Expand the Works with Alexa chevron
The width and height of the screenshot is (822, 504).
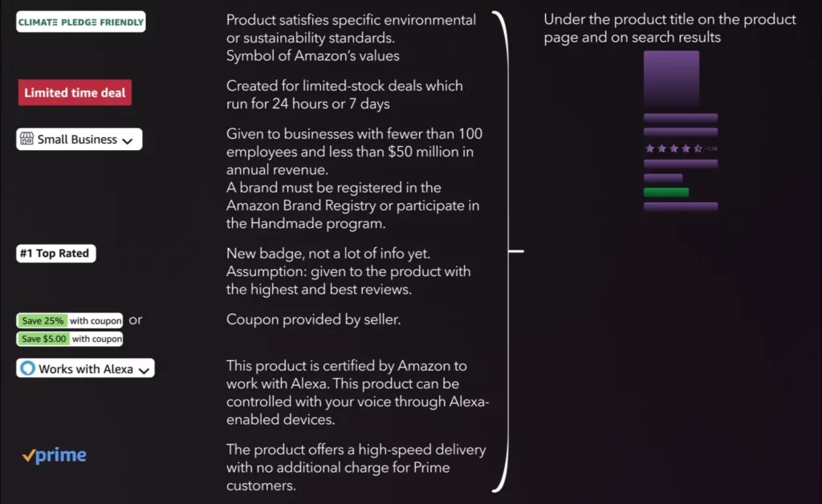144,371
